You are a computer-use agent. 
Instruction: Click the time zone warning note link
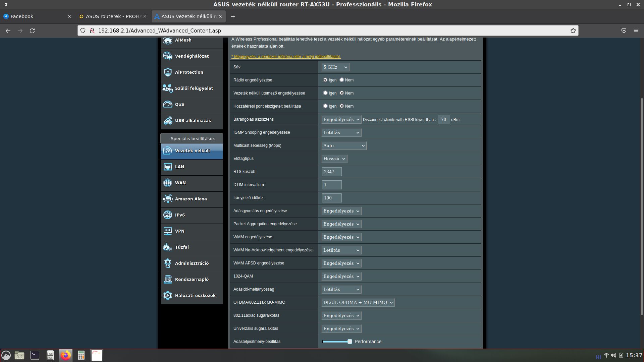pos(286,57)
